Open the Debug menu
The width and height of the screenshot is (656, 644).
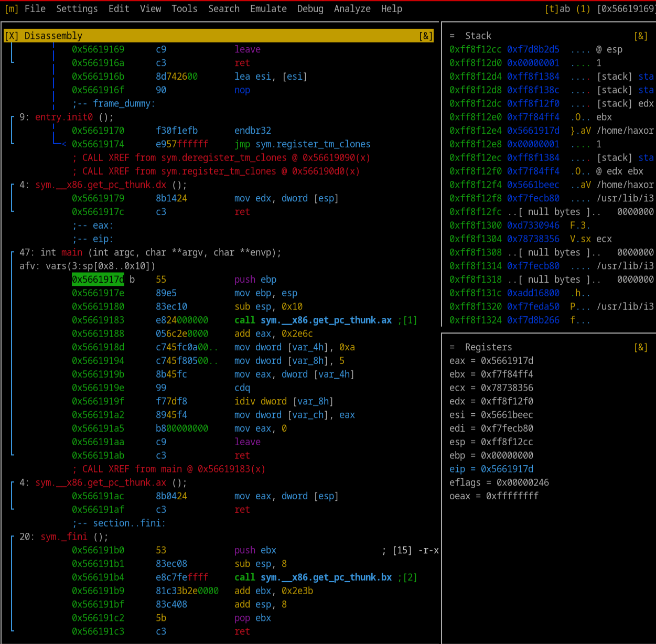coord(310,9)
